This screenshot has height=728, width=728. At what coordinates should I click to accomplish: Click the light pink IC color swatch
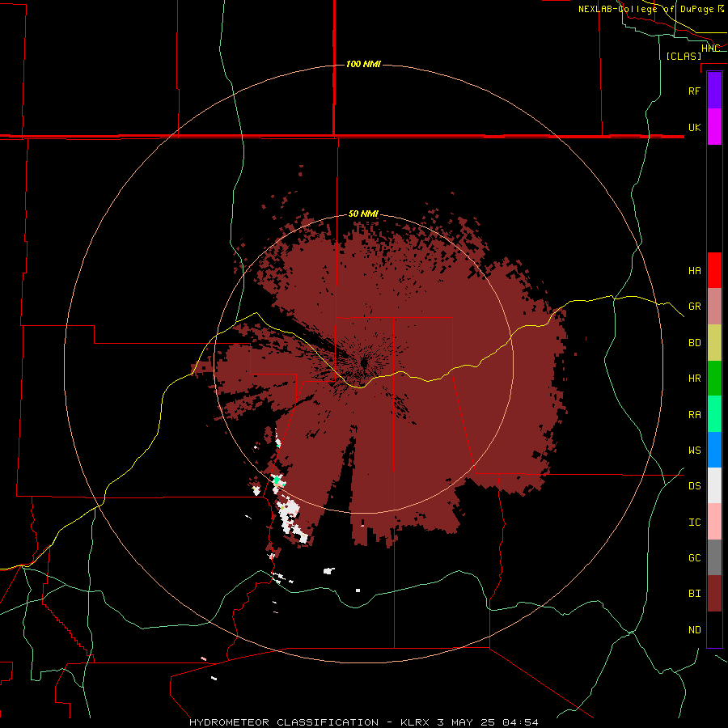pos(714,522)
